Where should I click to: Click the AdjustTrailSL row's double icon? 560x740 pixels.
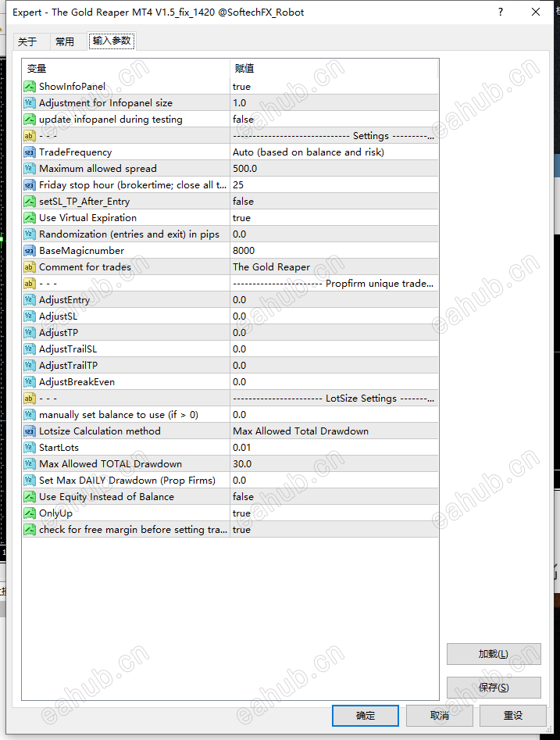click(30, 349)
